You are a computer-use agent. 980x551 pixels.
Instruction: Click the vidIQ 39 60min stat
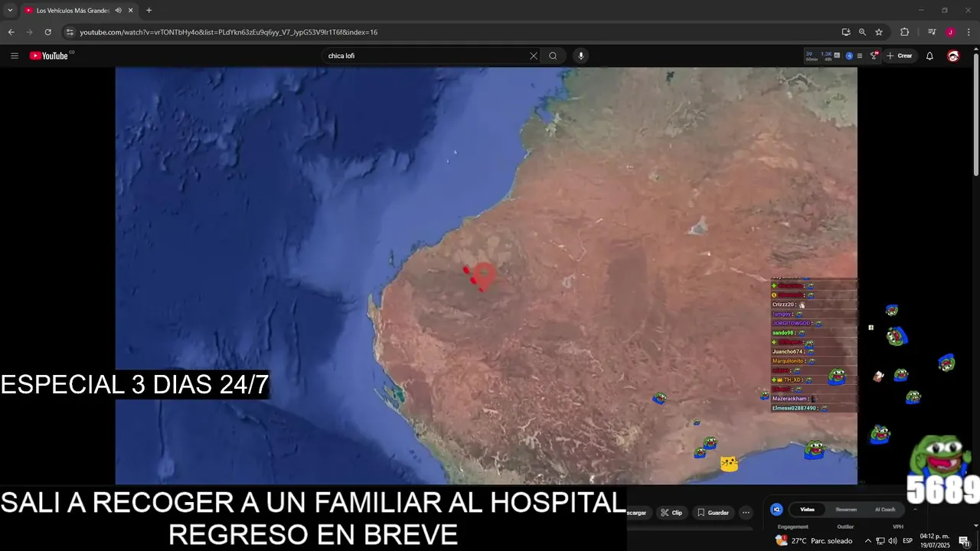click(812, 56)
